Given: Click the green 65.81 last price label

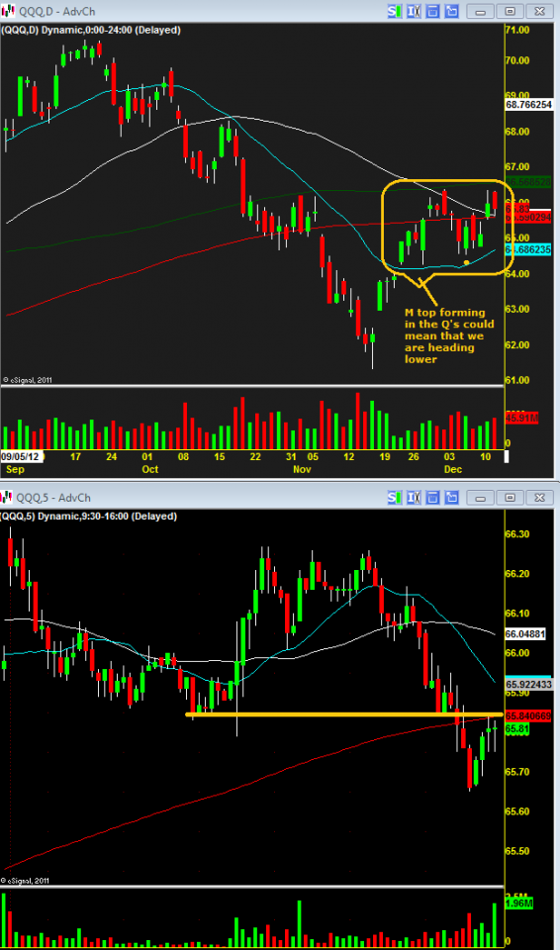Looking at the screenshot, I should click(517, 729).
